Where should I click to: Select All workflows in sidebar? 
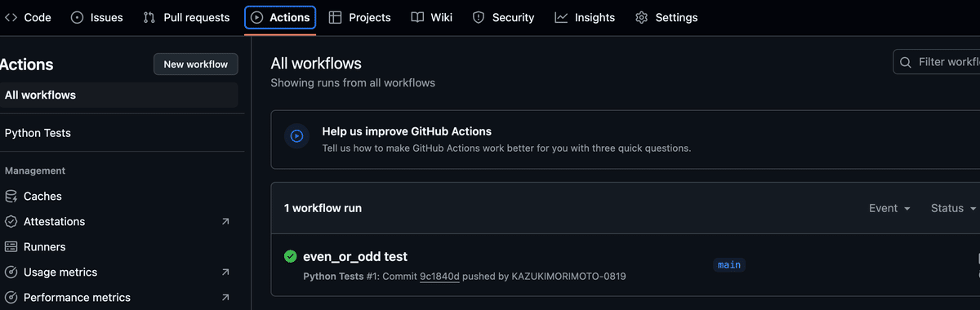point(119,95)
